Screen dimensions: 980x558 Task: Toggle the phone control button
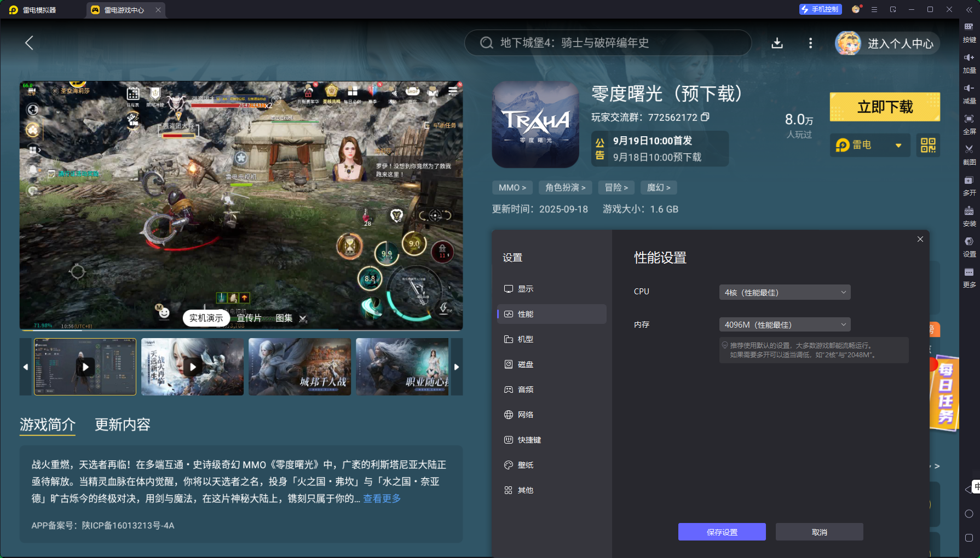820,9
